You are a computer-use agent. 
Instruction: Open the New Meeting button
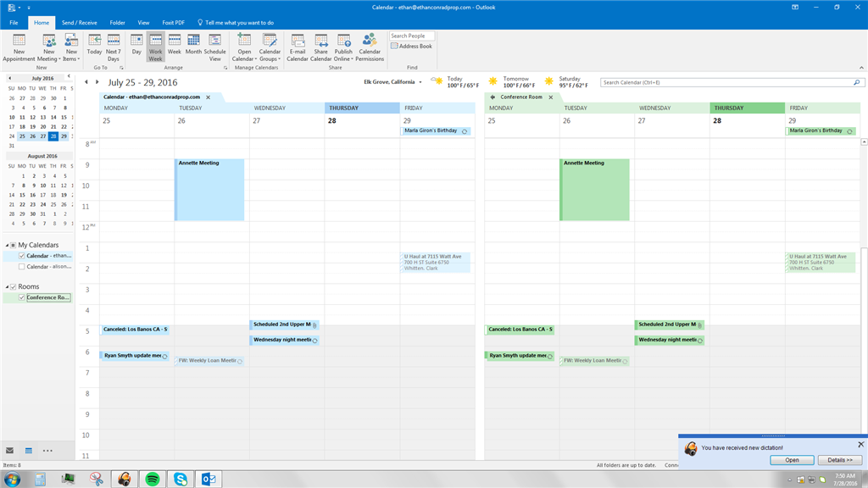click(48, 47)
